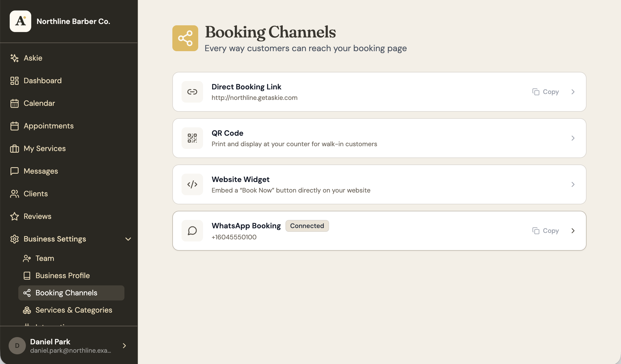
Task: Select Team under Business Settings
Action: (71, 258)
